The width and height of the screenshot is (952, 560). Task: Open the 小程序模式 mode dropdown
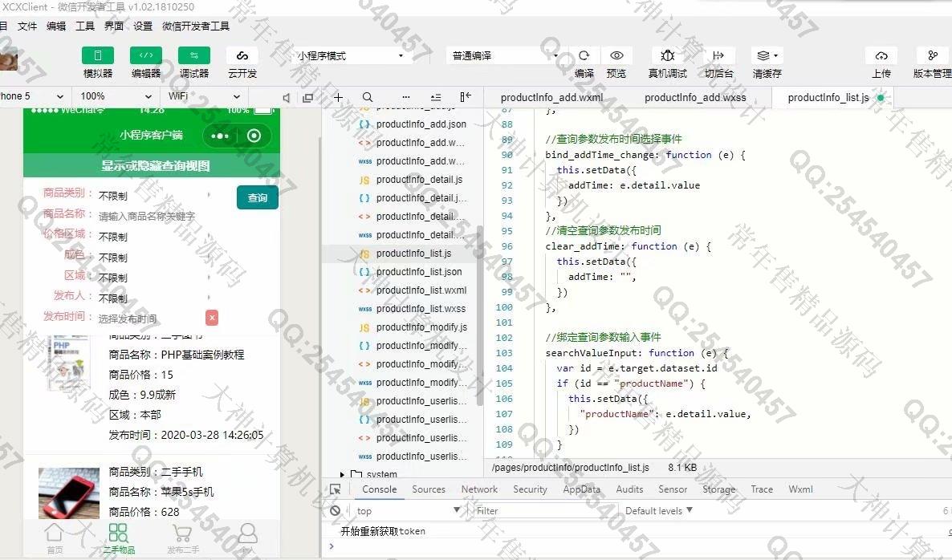tap(350, 56)
